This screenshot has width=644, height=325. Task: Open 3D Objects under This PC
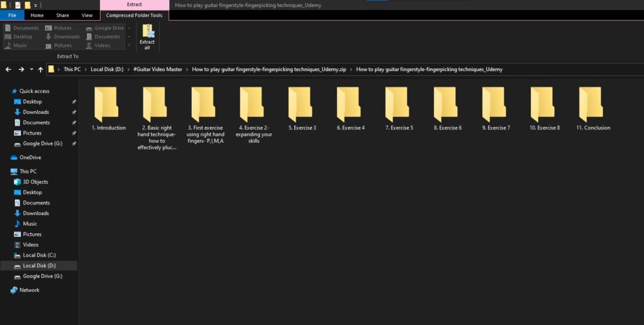pyautogui.click(x=35, y=182)
